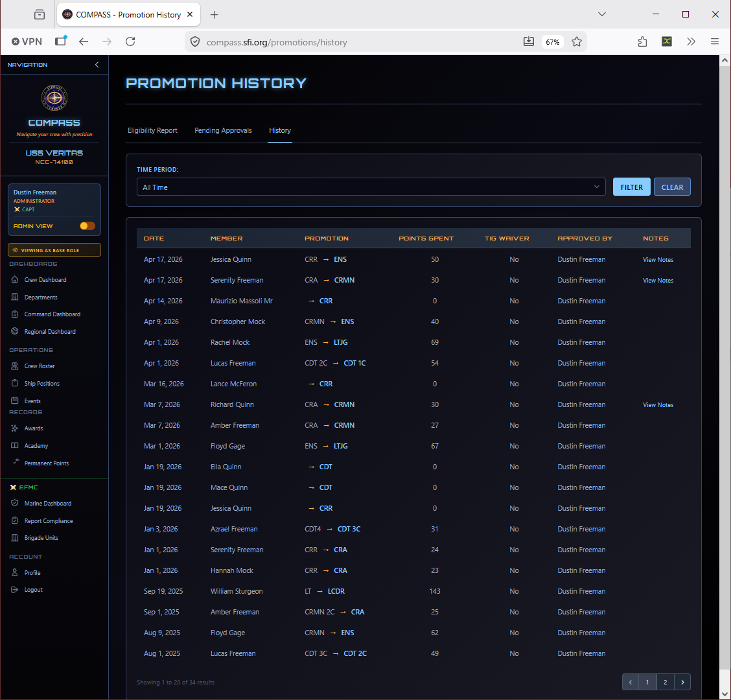The height and width of the screenshot is (700, 731).
Task: Reload the page in browser
Action: 130,41
